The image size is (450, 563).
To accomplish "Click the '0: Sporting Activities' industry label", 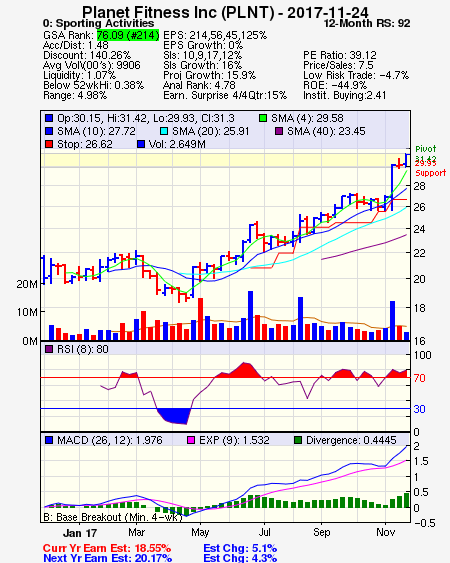I will [98, 23].
